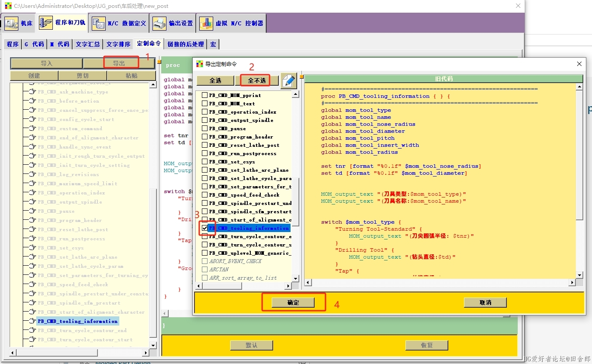Open the 机床 (Machine Tool) tab
Viewport: 592px width, 364px height.
point(19,23)
